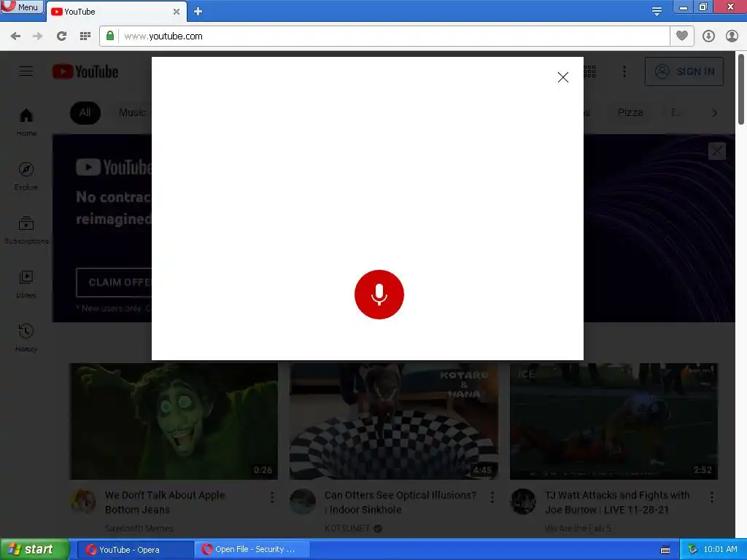Open options menu for Apple Bottom Jeans video
The width and height of the screenshot is (747, 560).
click(x=272, y=497)
